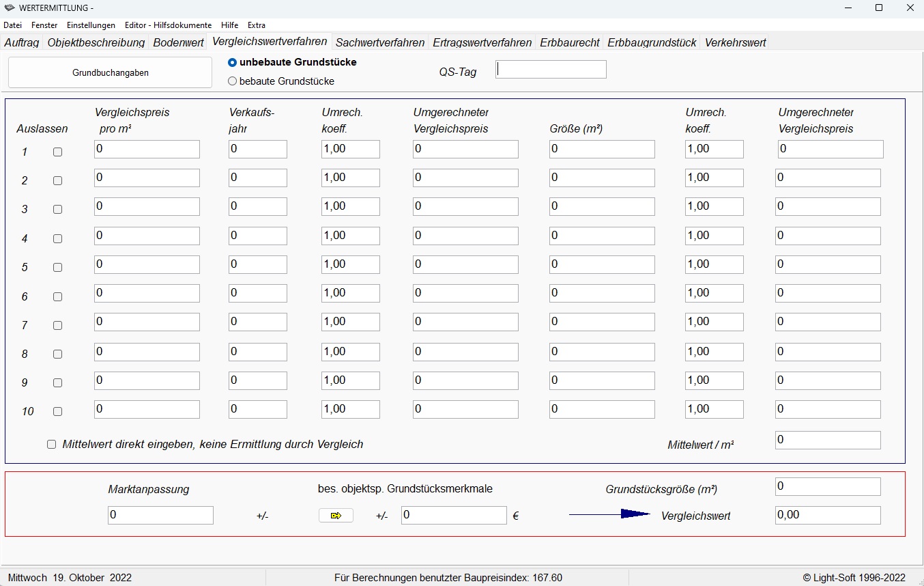This screenshot has height=586, width=924.
Task: Open the Datei menu
Action: [x=13, y=25]
